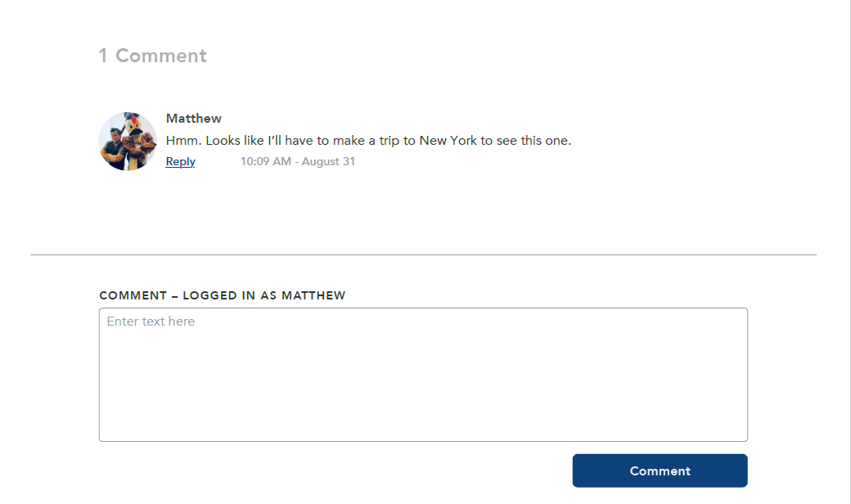Submit with the blue Comment button
Viewport: 851px width, 504px height.
click(x=660, y=471)
